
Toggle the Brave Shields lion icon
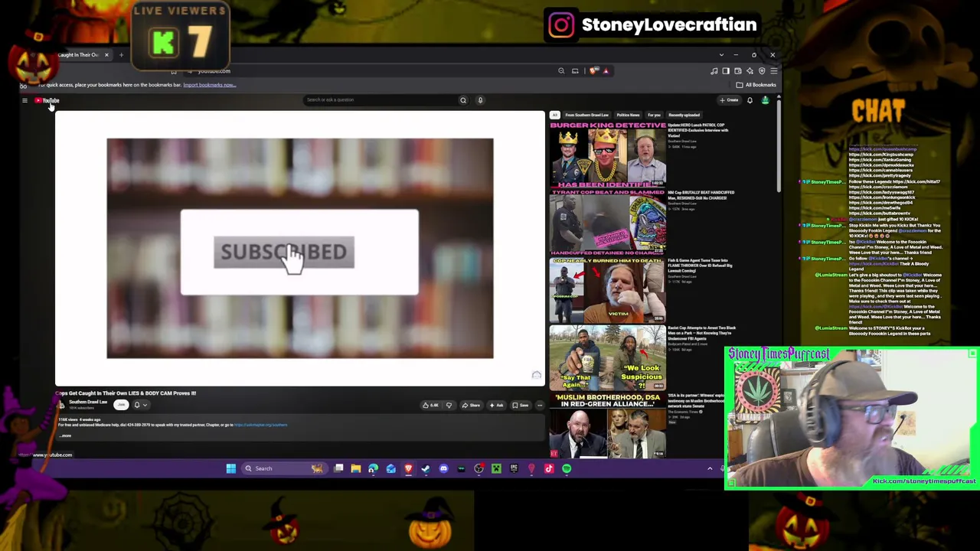pos(594,71)
